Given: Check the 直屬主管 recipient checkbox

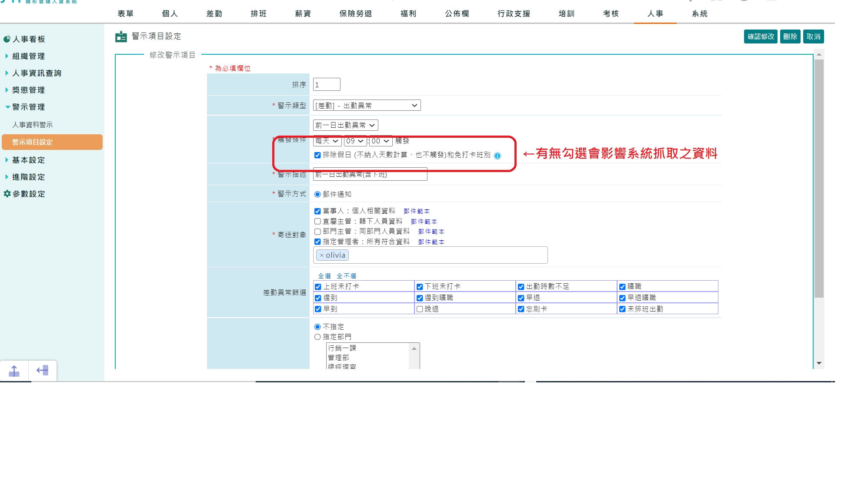Looking at the screenshot, I should pyautogui.click(x=317, y=221).
